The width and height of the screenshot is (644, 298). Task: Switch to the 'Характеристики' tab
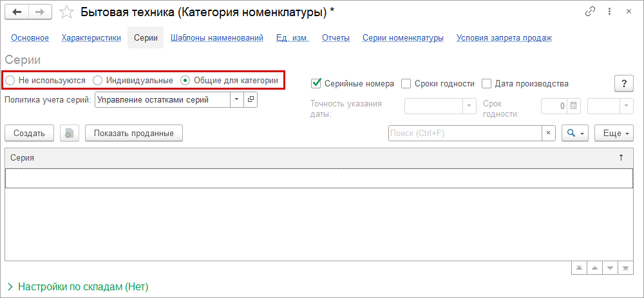[x=91, y=38]
